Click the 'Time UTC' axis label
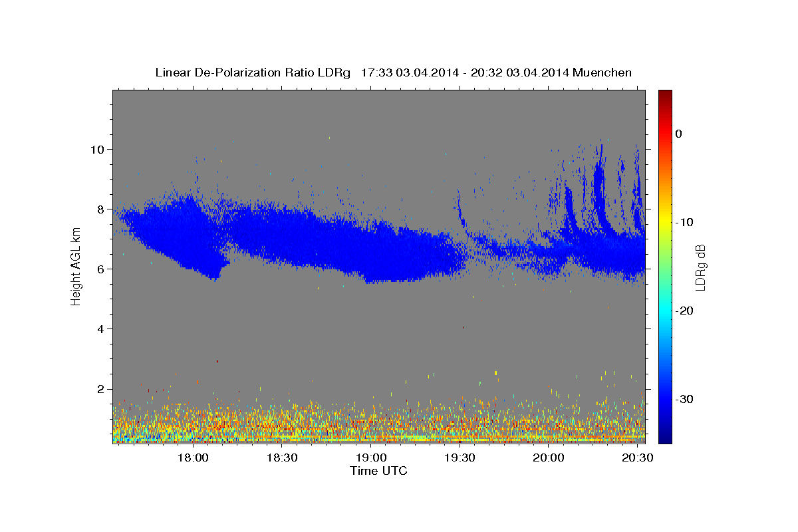Image resolution: width=798 pixels, height=532 pixels. point(378,471)
